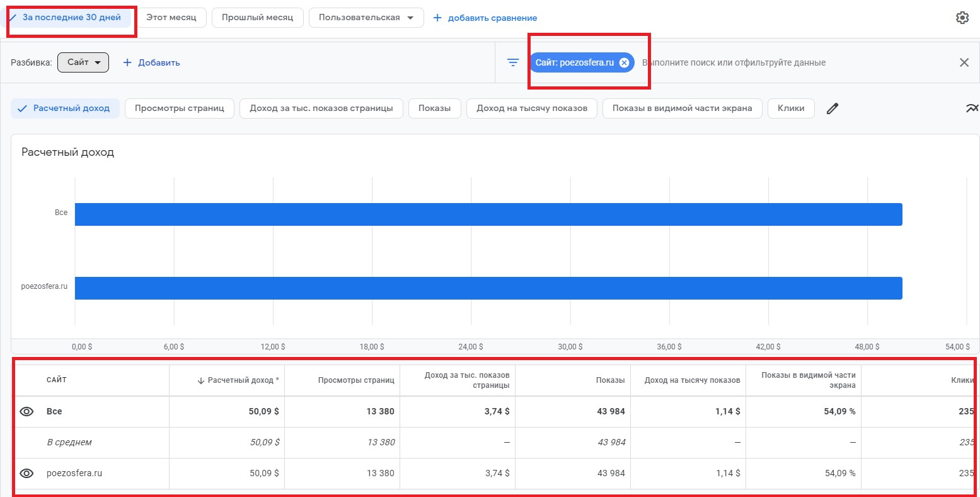Click the plus icon beside 'Добавить'
Viewport: 980px width, 497px height.
(x=127, y=62)
